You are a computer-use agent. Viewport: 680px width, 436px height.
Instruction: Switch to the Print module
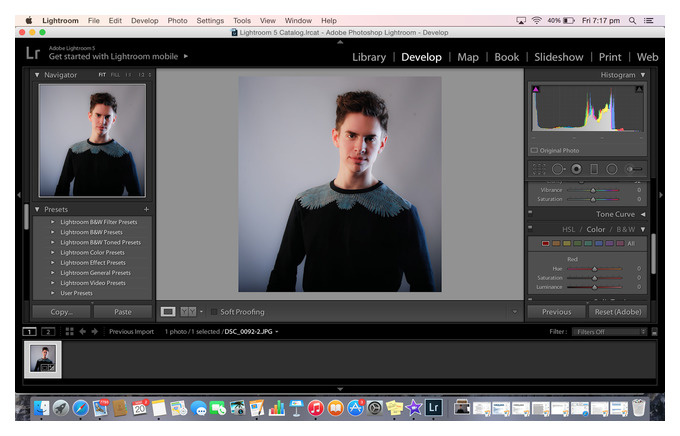pos(610,57)
